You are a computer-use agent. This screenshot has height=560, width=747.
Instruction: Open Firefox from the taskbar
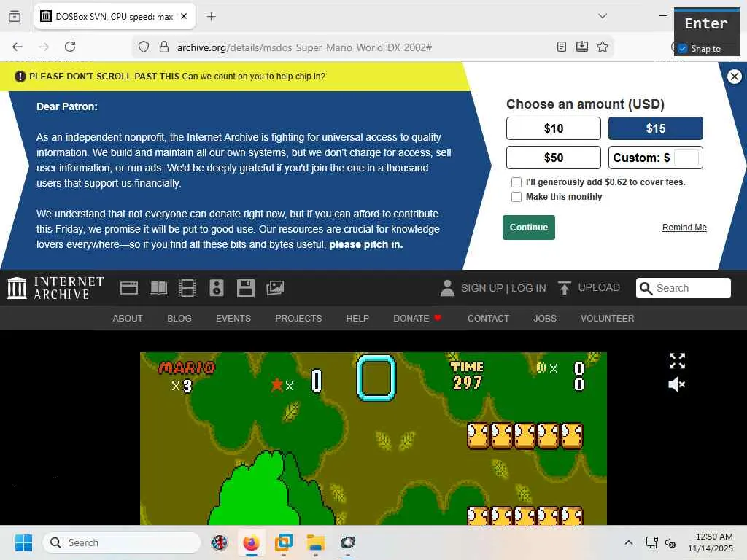tap(251, 542)
